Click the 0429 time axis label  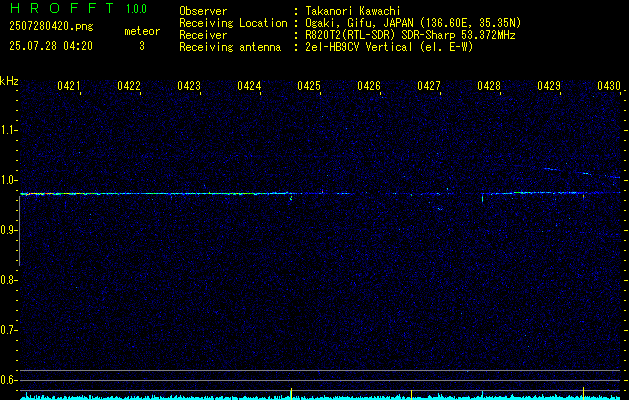(x=549, y=86)
